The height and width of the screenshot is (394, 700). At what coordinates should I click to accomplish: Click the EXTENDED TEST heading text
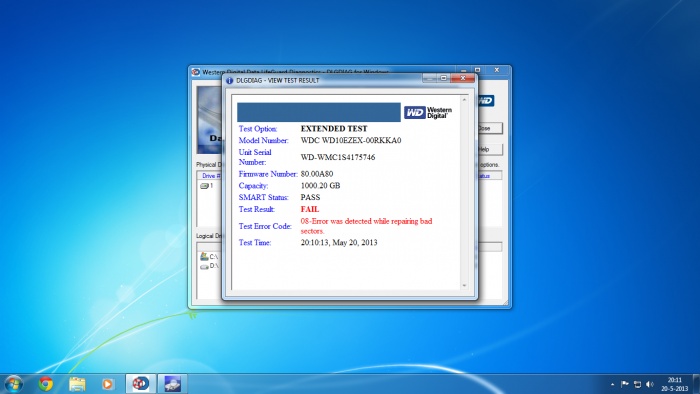334,129
